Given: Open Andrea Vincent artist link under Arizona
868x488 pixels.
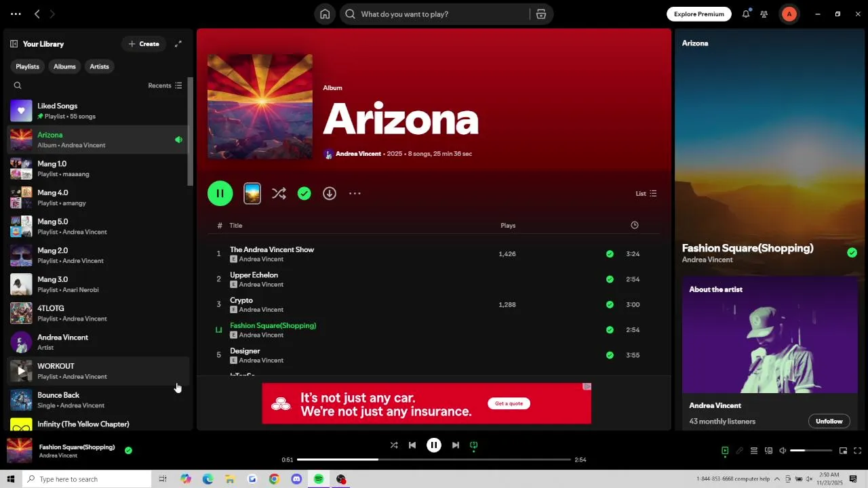Looking at the screenshot, I should 358,154.
